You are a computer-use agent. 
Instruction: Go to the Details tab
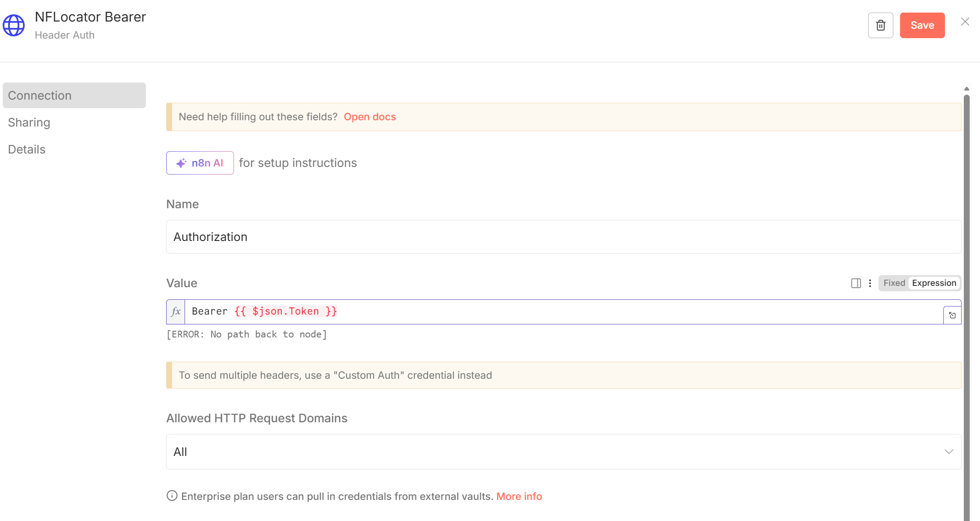tap(27, 149)
